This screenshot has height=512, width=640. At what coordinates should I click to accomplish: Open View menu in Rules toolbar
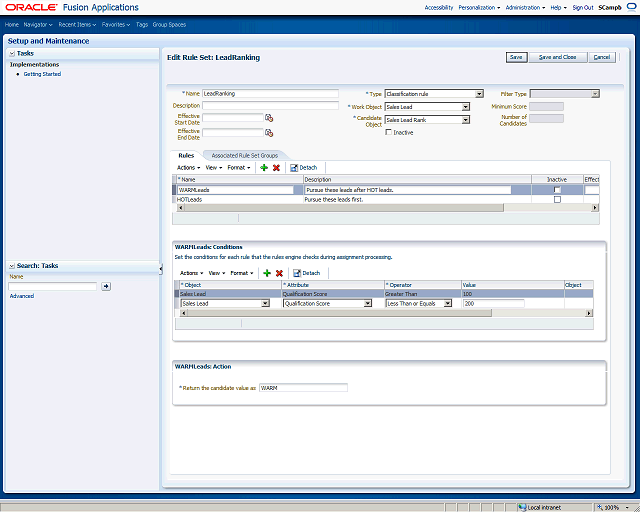(x=214, y=168)
